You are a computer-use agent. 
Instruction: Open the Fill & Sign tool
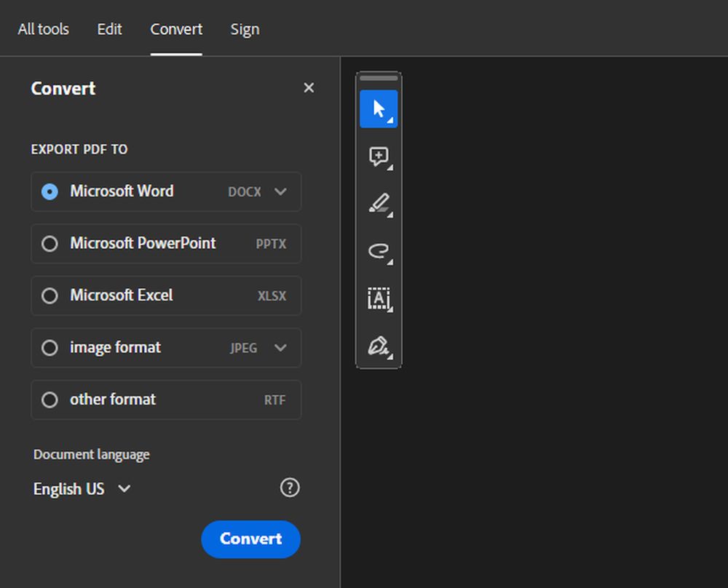click(x=379, y=346)
